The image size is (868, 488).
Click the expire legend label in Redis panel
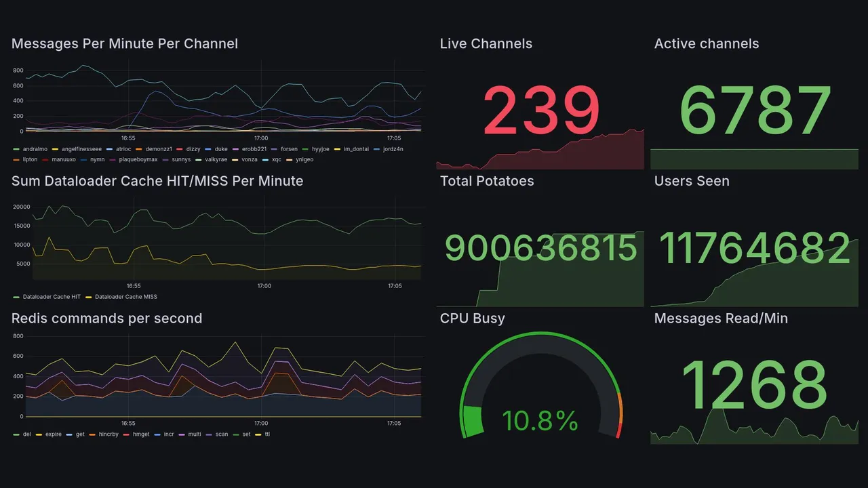pyautogui.click(x=54, y=434)
